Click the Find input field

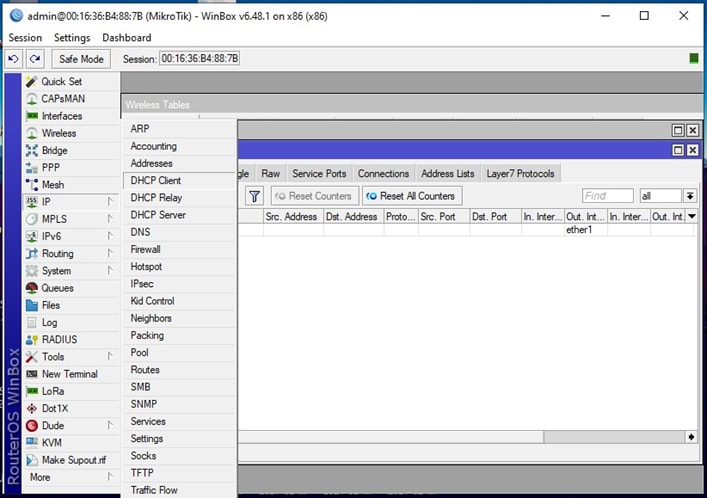coord(607,196)
